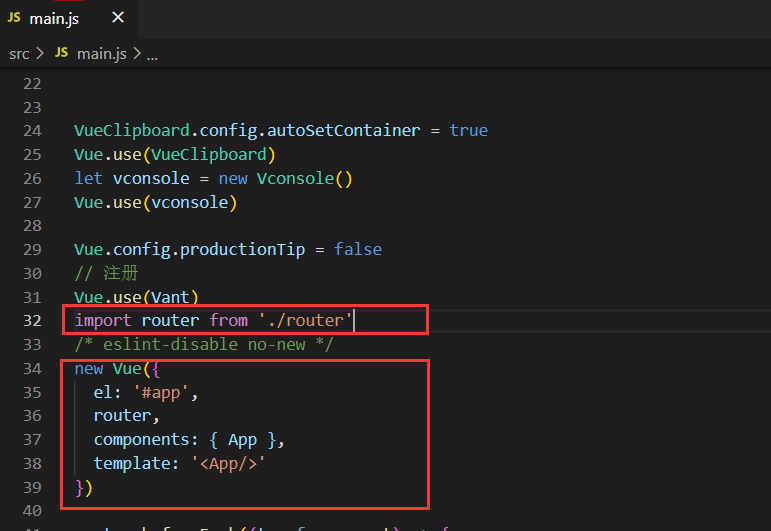Click the true keyword on line 24
This screenshot has height=531, width=771.
point(468,130)
